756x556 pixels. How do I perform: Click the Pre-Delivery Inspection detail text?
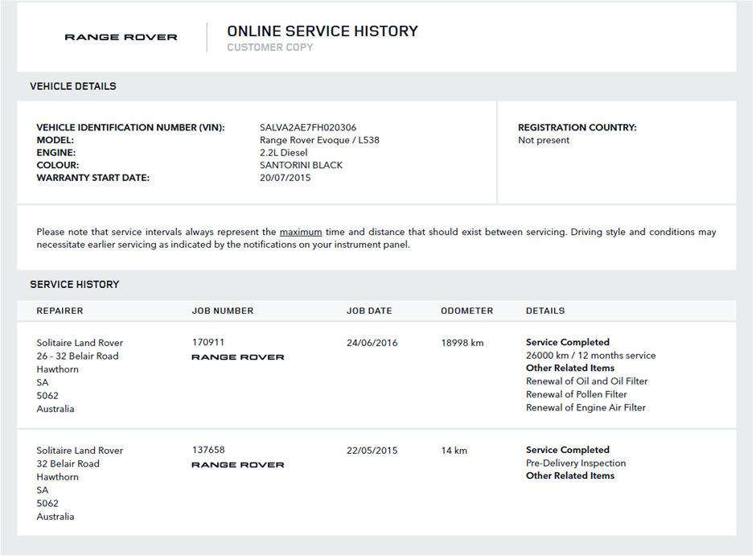click(x=576, y=463)
